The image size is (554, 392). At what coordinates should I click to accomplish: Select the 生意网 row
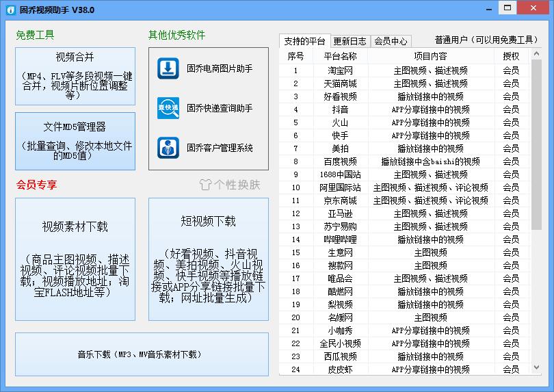(405, 252)
